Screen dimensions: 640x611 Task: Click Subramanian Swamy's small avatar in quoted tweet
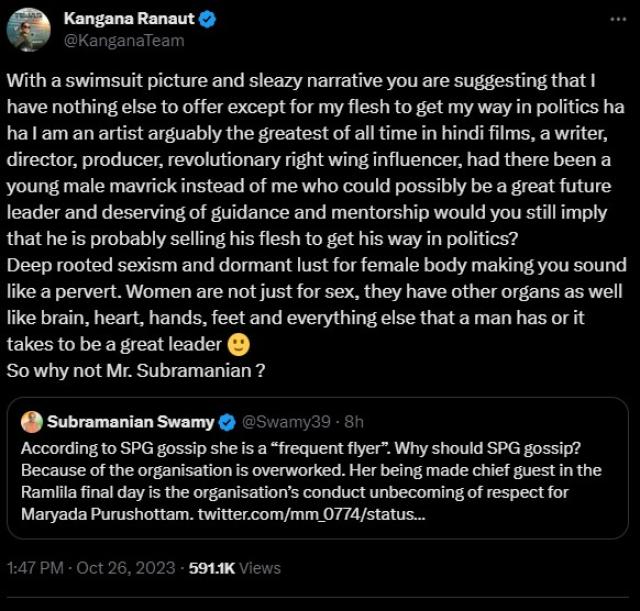tap(32, 421)
